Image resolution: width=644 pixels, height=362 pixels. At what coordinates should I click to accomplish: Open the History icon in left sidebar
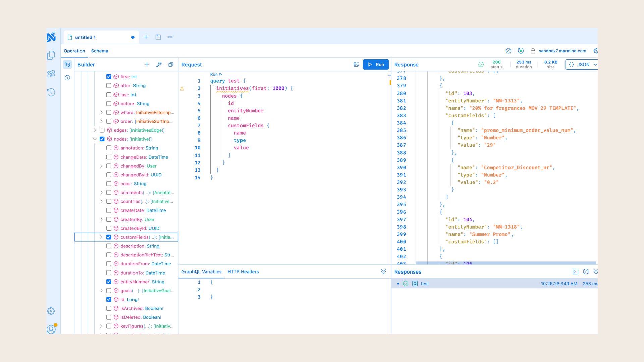pyautogui.click(x=51, y=92)
